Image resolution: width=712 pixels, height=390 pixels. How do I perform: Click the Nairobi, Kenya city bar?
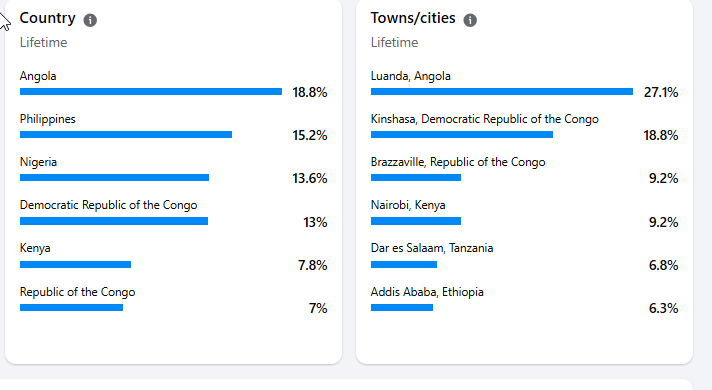[x=416, y=221]
